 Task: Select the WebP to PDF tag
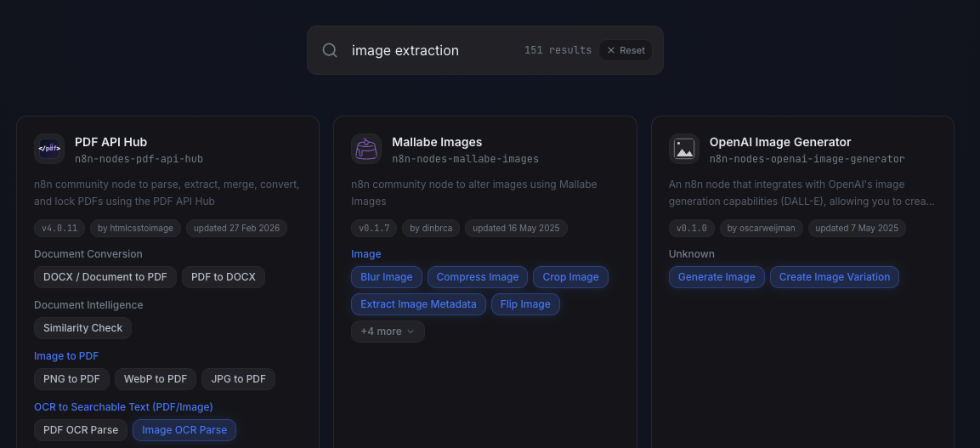(x=155, y=378)
